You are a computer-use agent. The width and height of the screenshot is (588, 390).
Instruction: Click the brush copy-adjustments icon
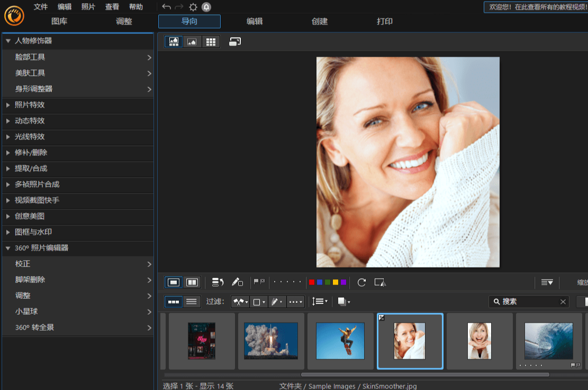[x=237, y=282]
